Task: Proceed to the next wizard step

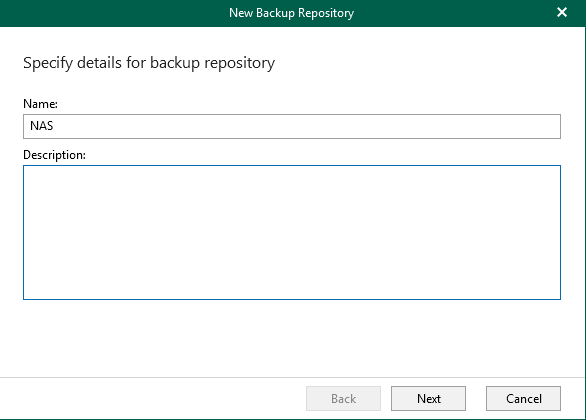Action: click(x=428, y=398)
